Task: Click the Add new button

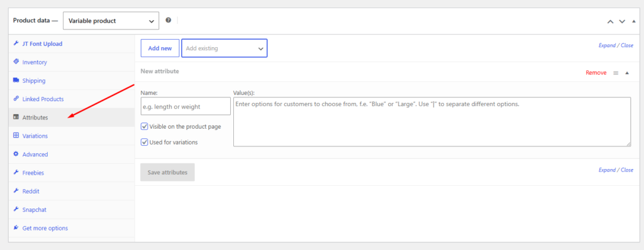Action: coord(160,48)
